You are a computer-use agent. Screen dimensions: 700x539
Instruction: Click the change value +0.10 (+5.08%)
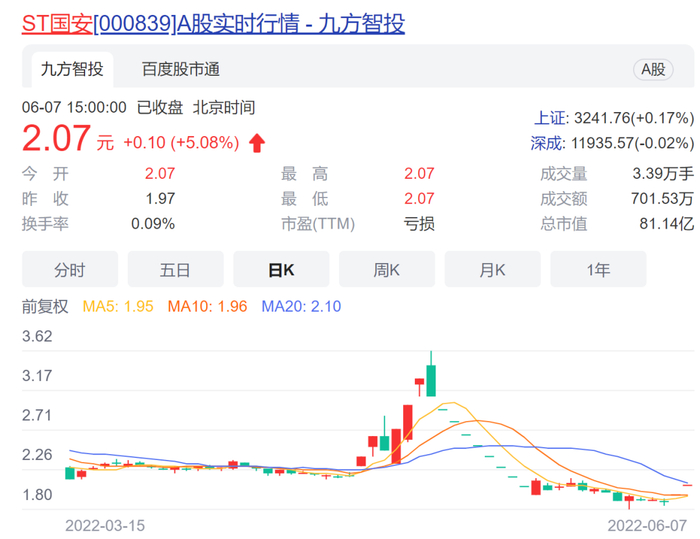pyautogui.click(x=181, y=143)
